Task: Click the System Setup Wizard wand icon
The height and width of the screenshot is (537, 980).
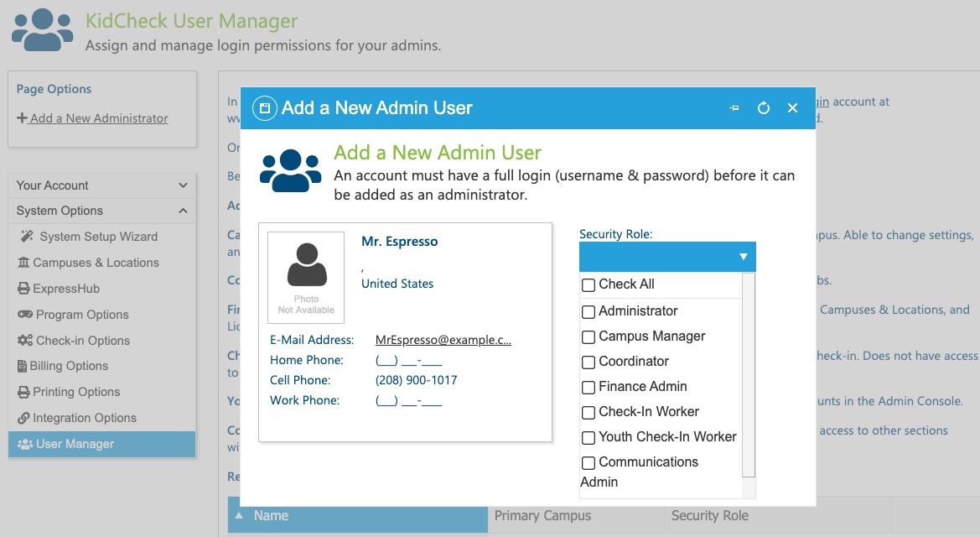Action: (x=27, y=236)
